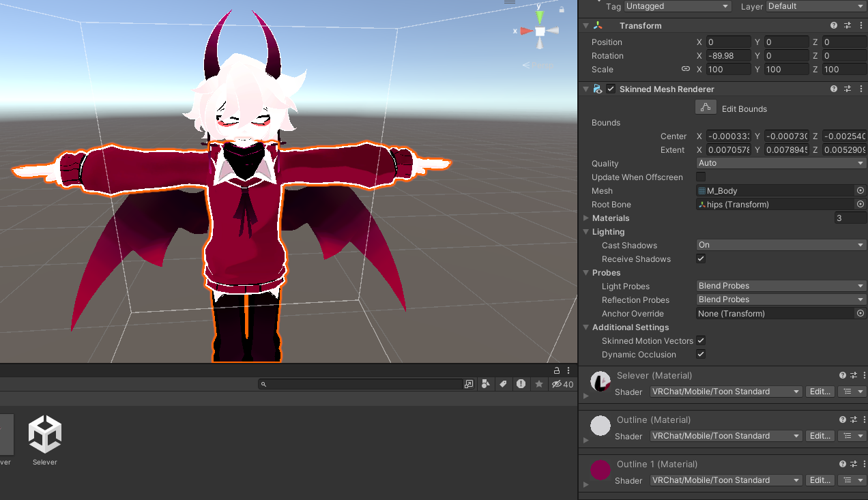Open Transform component presets
This screenshot has height=500, width=868.
848,25
